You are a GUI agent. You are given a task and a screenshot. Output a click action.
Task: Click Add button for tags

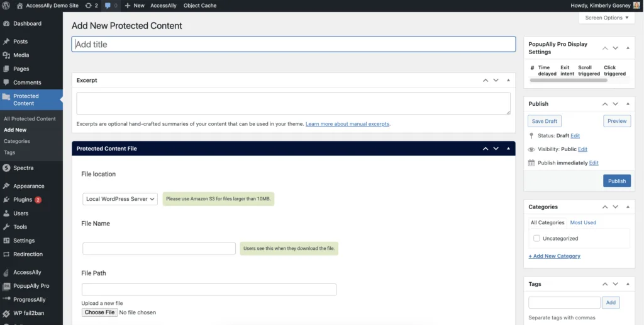click(611, 302)
